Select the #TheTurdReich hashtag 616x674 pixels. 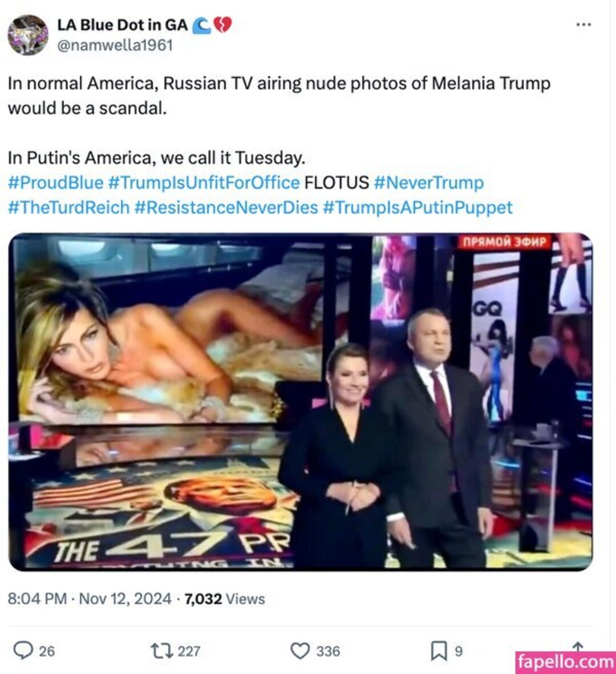[x=68, y=207]
